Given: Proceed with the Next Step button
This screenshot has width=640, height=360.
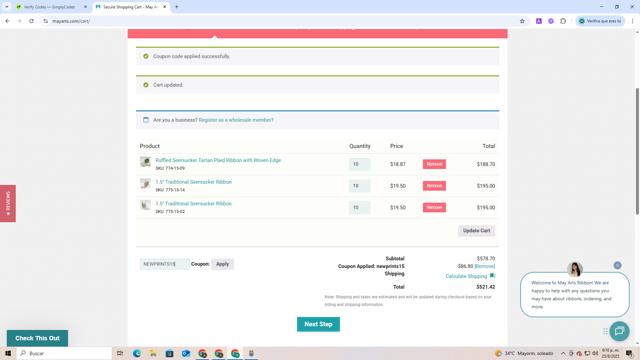Looking at the screenshot, I should point(318,324).
